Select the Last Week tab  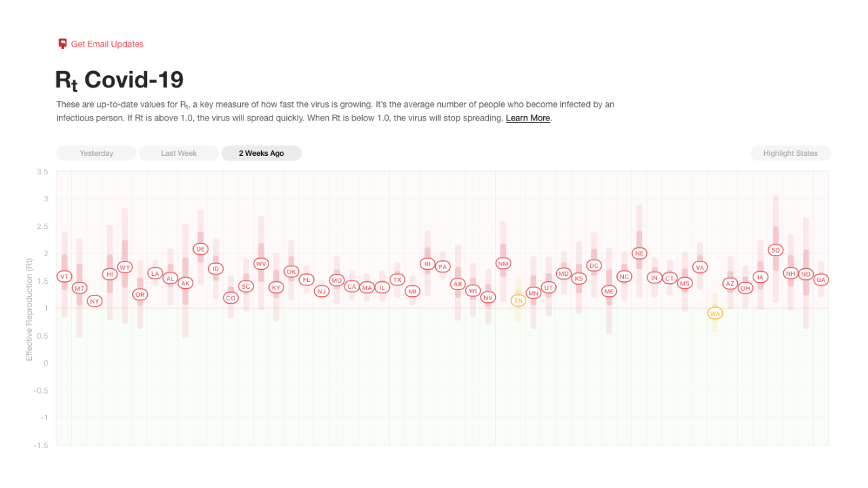179,153
